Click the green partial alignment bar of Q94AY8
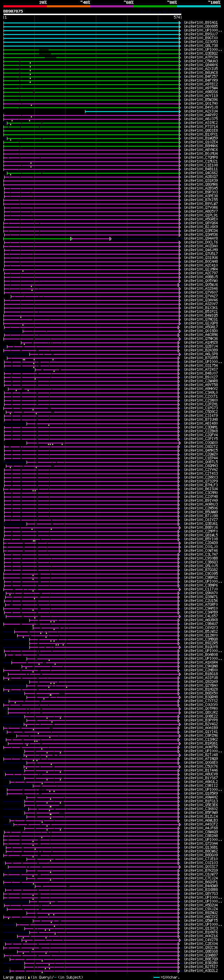Image resolution: width=224 pixels, height=980 pixels. [38, 239]
